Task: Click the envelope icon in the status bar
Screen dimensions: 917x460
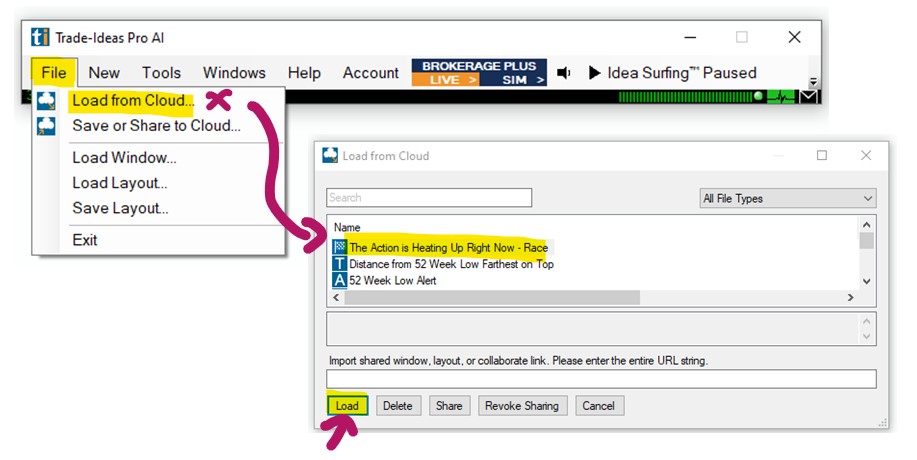Action: (809, 97)
